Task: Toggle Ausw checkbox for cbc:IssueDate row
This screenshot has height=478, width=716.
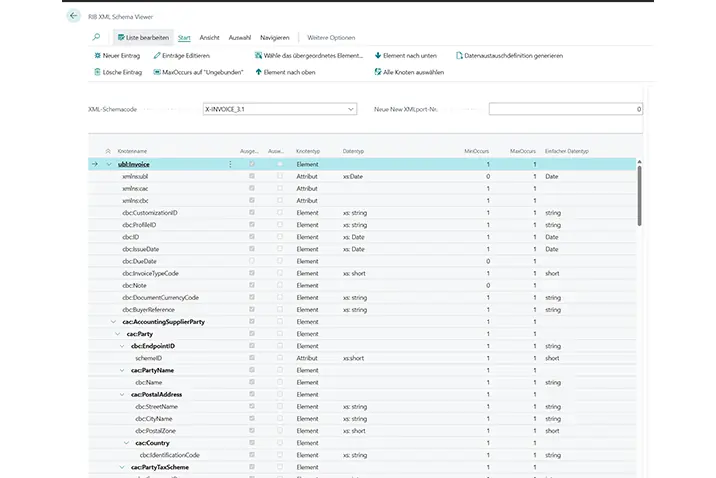Action: tap(279, 248)
